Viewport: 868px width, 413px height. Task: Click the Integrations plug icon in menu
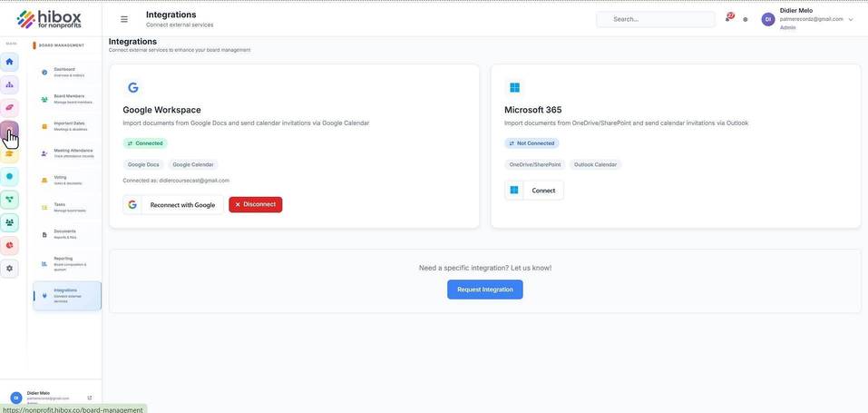click(44, 296)
